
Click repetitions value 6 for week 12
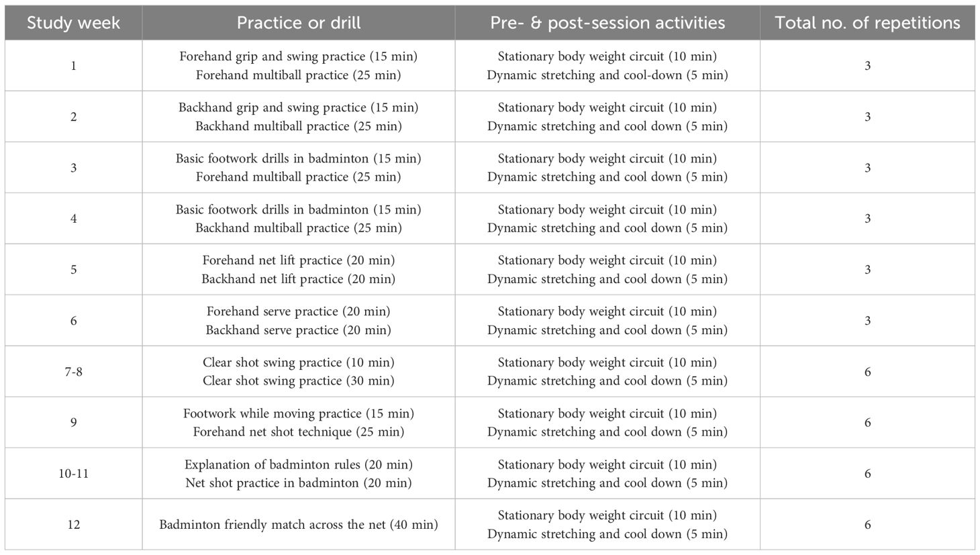(867, 525)
